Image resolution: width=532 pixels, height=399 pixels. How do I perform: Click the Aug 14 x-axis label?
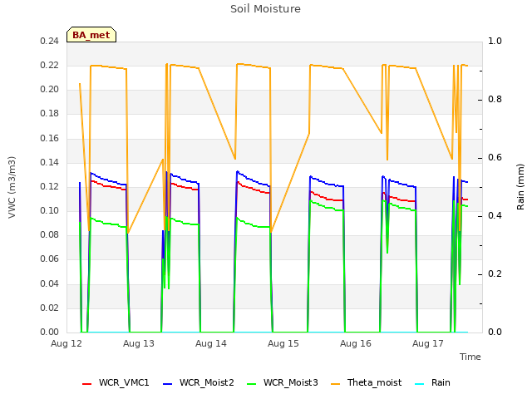coord(211,343)
